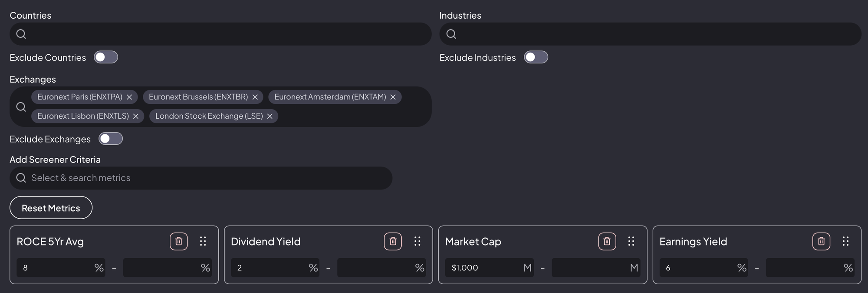The width and height of the screenshot is (868, 293).
Task: Open the Select & search metrics dropdown
Action: (201, 178)
